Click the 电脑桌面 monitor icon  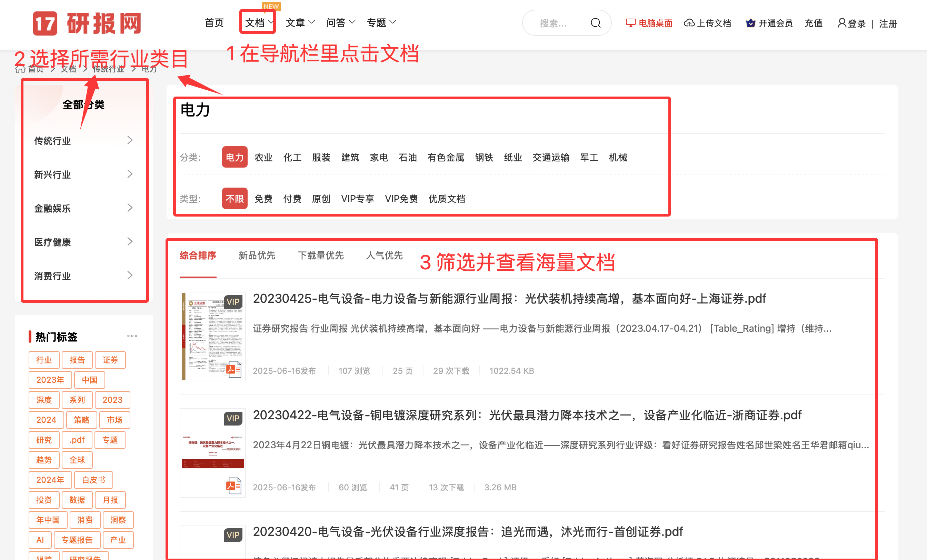(630, 22)
